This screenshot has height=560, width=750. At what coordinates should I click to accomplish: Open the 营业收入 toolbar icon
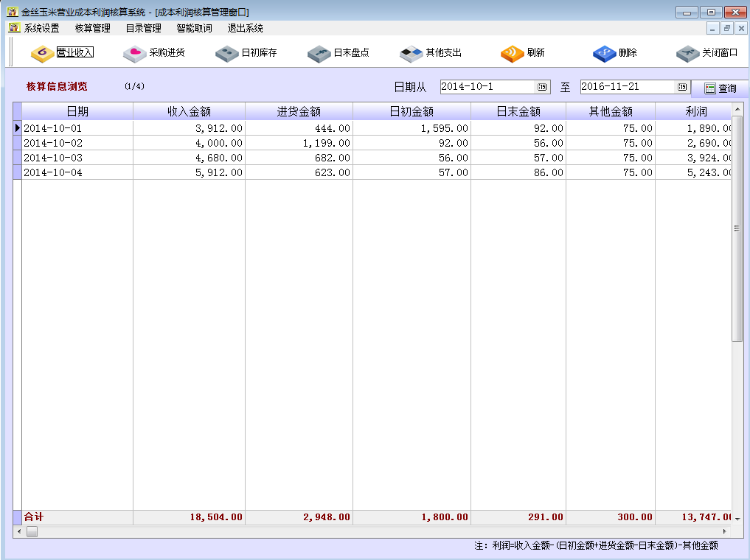click(43, 54)
